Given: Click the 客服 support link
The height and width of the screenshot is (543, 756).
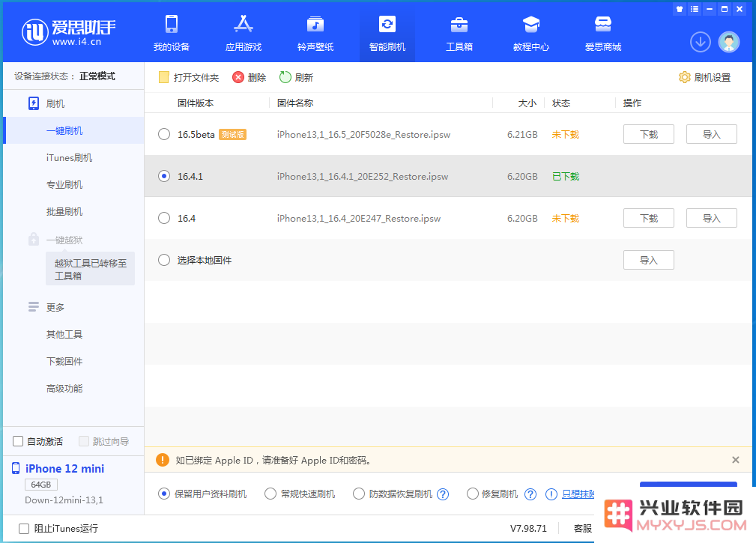Looking at the screenshot, I should click(x=582, y=529).
